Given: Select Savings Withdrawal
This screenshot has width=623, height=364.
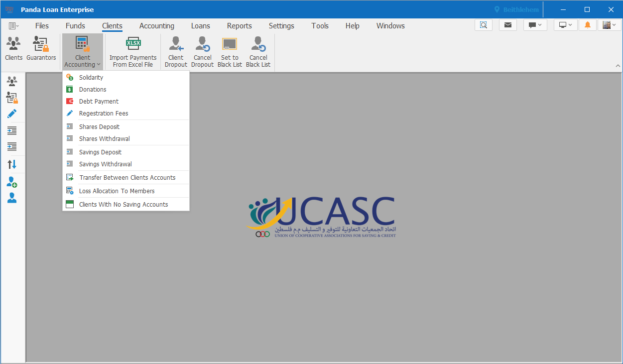Looking at the screenshot, I should coord(126,164).
